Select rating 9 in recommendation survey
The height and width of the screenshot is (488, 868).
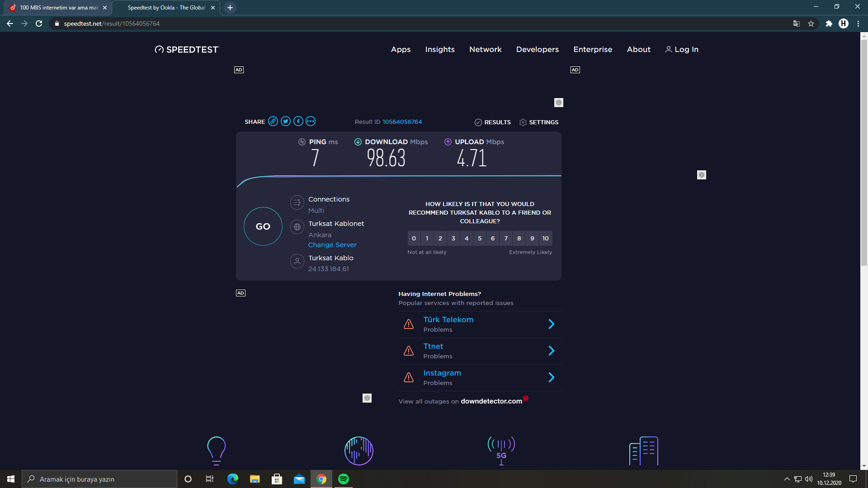[x=532, y=239]
